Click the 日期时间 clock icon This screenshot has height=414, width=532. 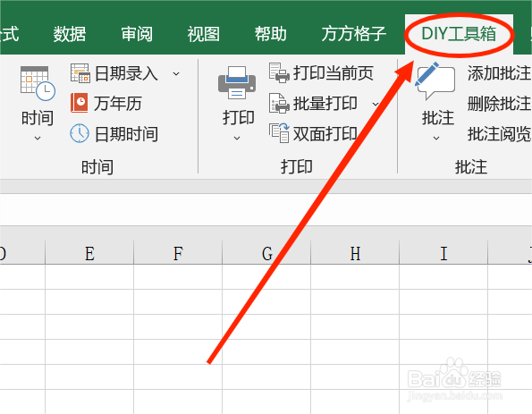coord(80,133)
